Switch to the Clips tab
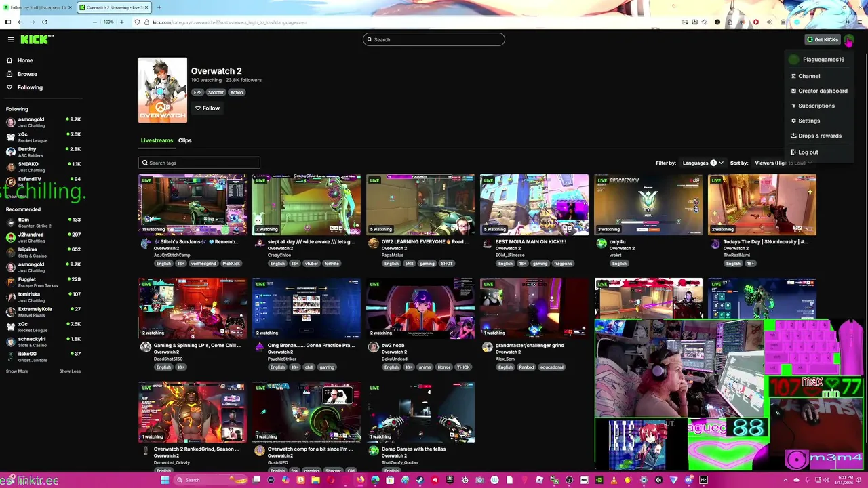Image resolution: width=868 pixels, height=488 pixels. pyautogui.click(x=184, y=140)
